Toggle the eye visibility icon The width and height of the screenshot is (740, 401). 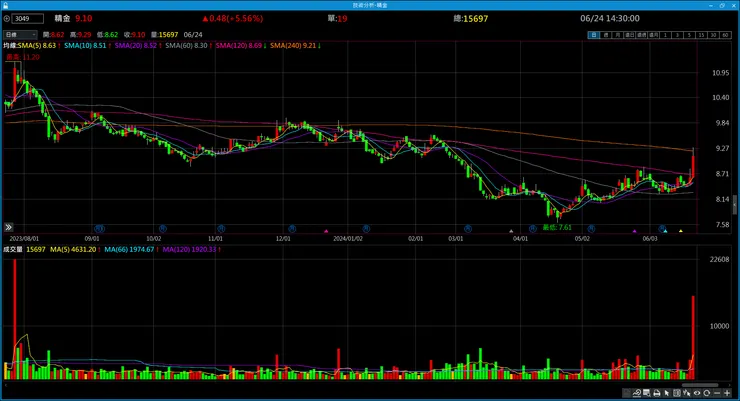[697, 393]
